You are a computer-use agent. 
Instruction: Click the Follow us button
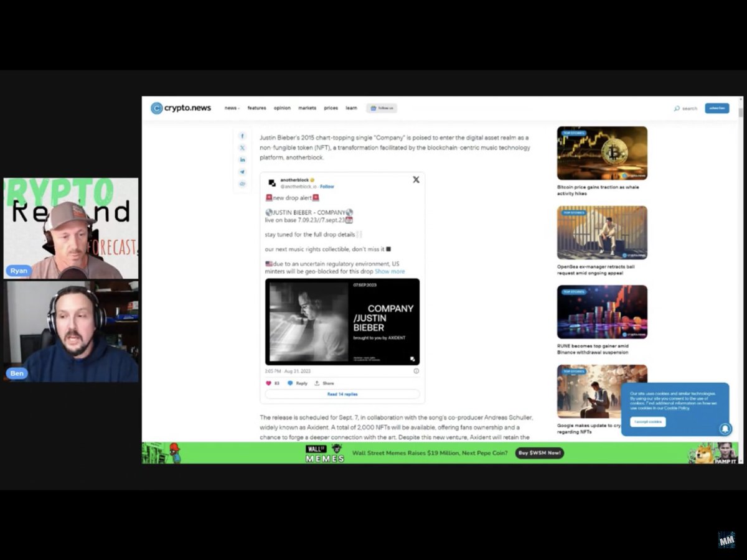(382, 108)
